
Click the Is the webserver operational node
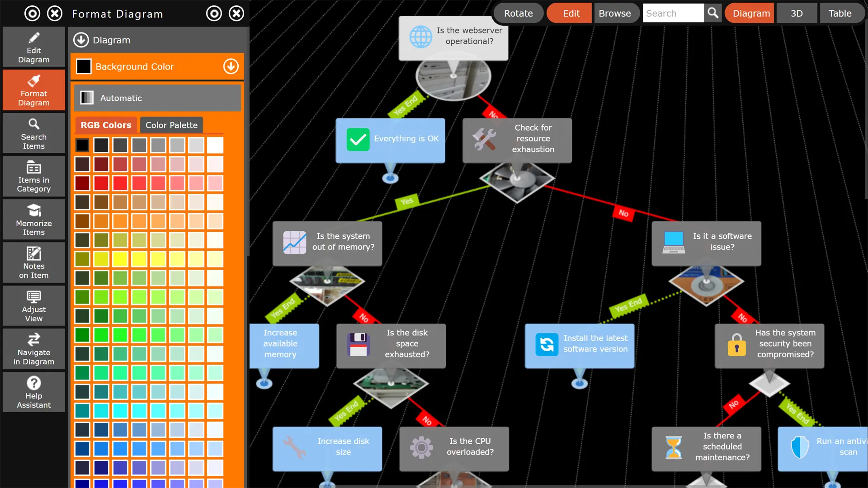453,38
